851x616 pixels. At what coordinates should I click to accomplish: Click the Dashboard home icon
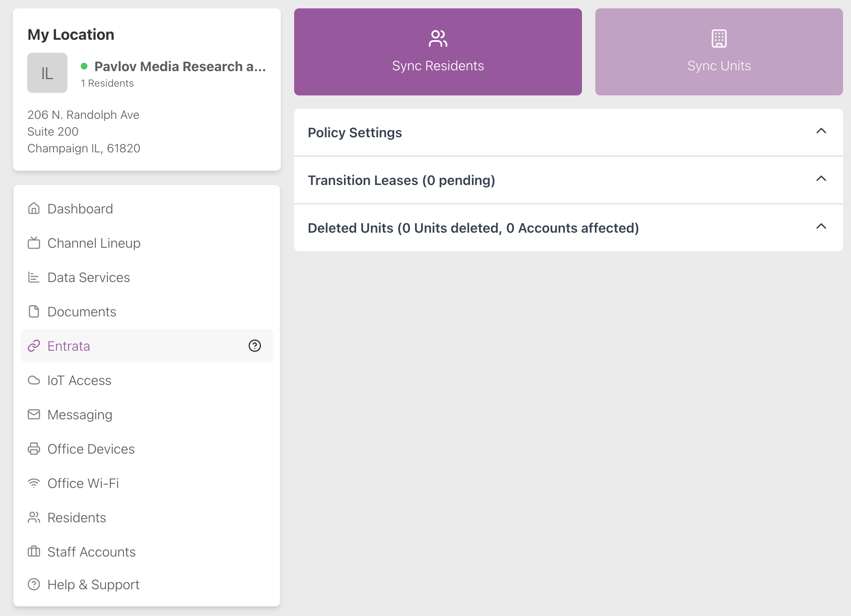tap(34, 208)
